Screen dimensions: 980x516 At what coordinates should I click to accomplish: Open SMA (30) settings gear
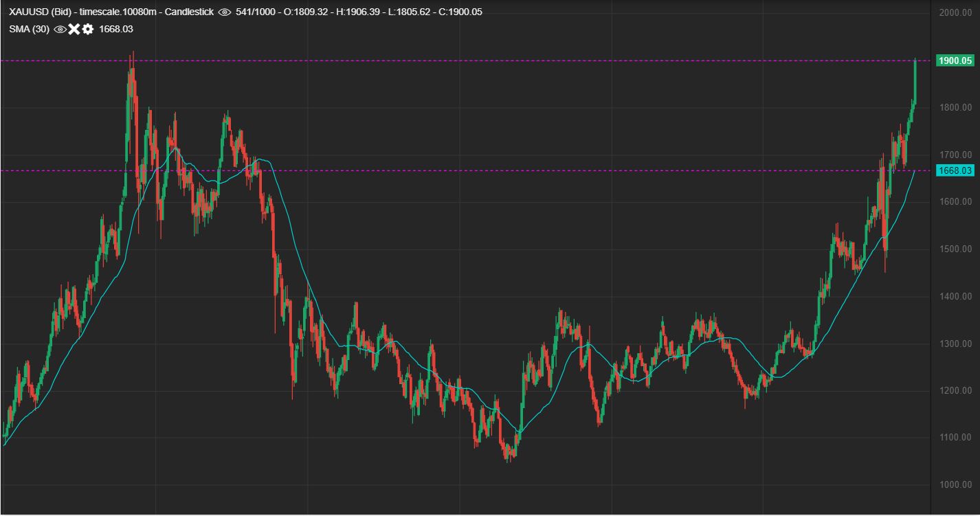[88, 29]
